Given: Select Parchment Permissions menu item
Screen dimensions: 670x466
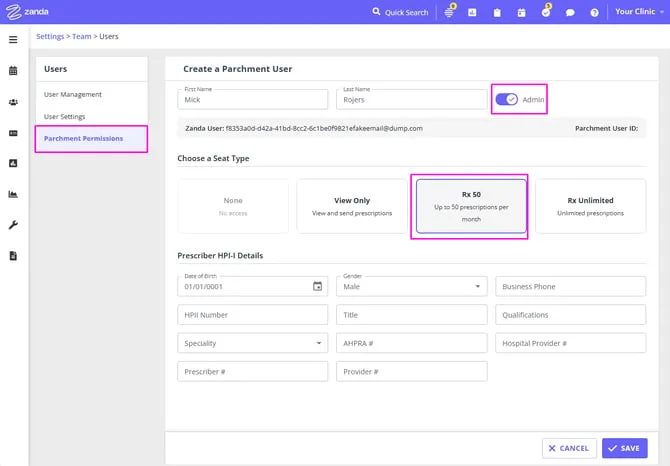Looking at the screenshot, I should click(x=91, y=138).
